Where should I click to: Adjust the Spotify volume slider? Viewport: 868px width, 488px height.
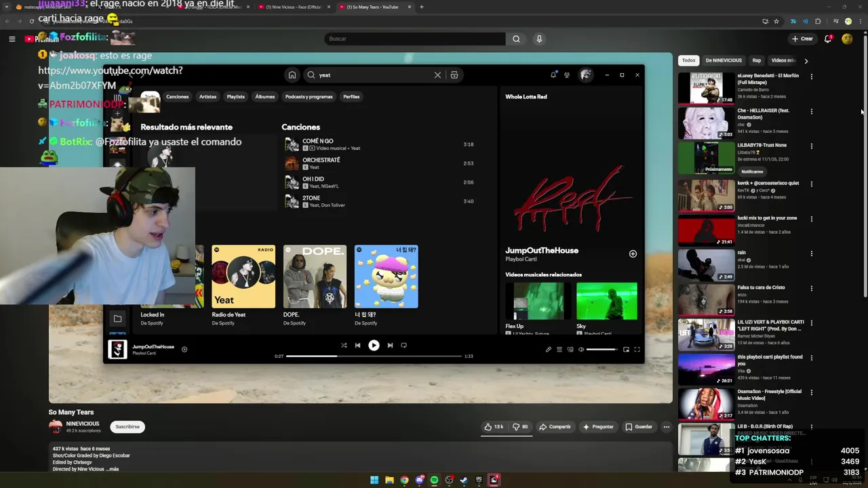(x=601, y=350)
